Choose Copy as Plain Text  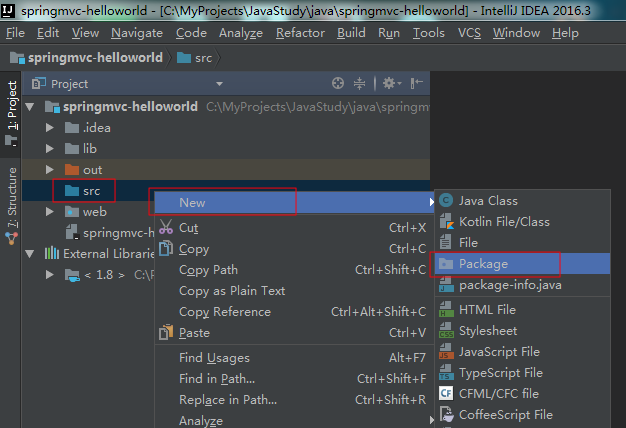[x=295, y=291]
